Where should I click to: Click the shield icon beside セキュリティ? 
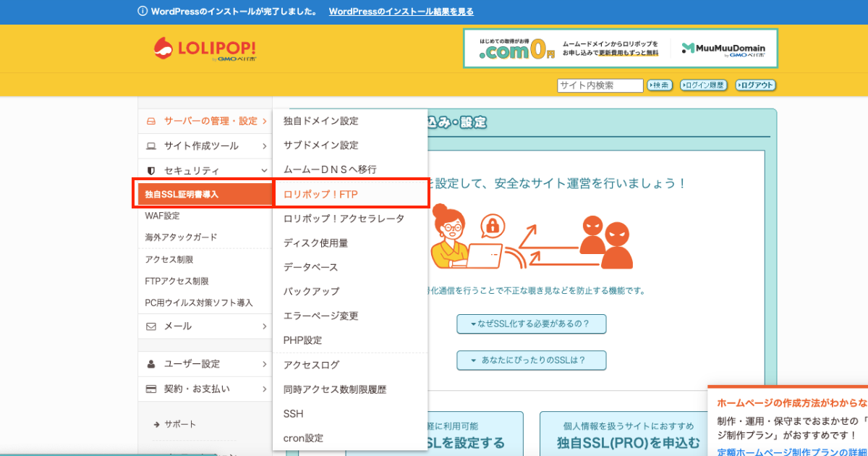151,171
